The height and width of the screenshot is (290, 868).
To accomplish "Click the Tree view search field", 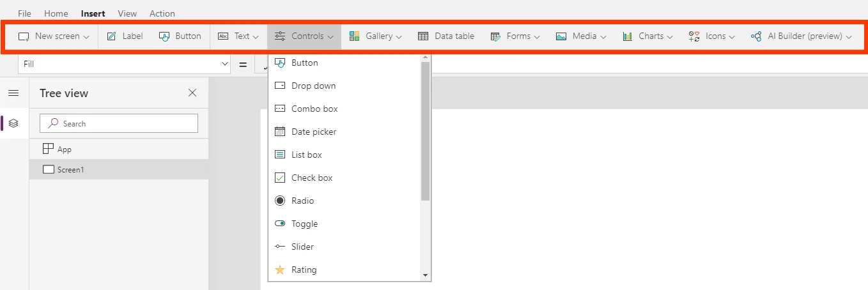I will point(119,123).
